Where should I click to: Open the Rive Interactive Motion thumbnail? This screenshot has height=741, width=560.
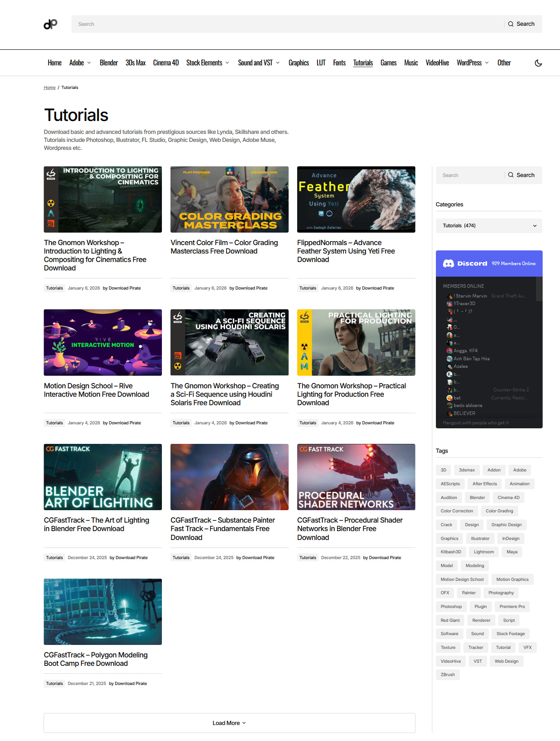point(103,342)
